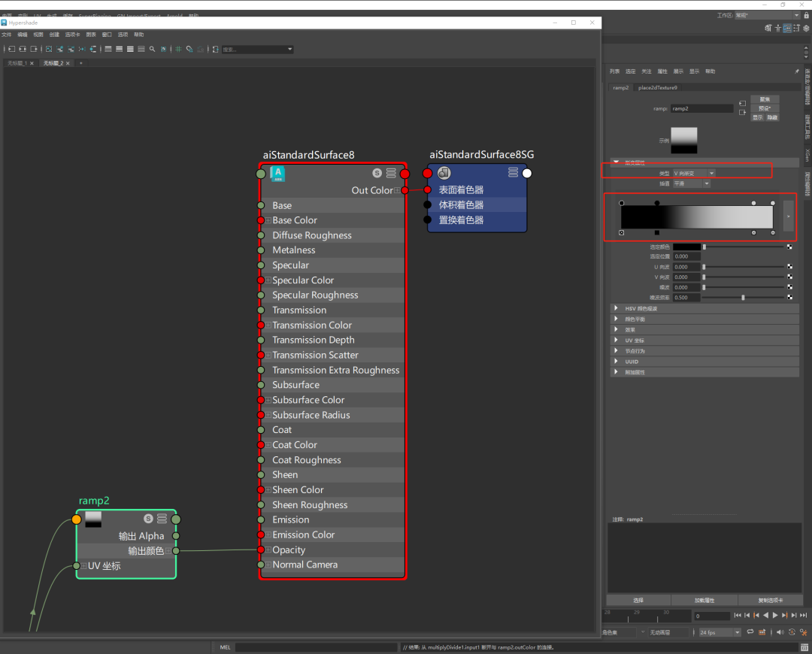
Task: Open the script editor icon at bottom right
Action: [x=804, y=647]
